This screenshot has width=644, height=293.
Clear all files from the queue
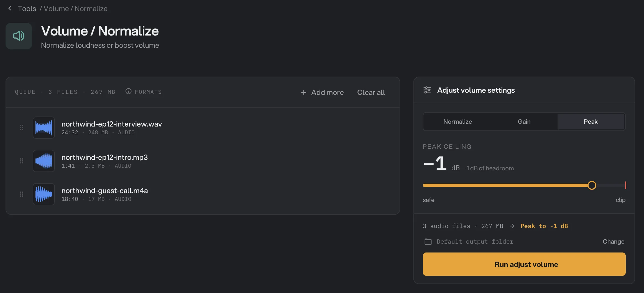pyautogui.click(x=371, y=92)
